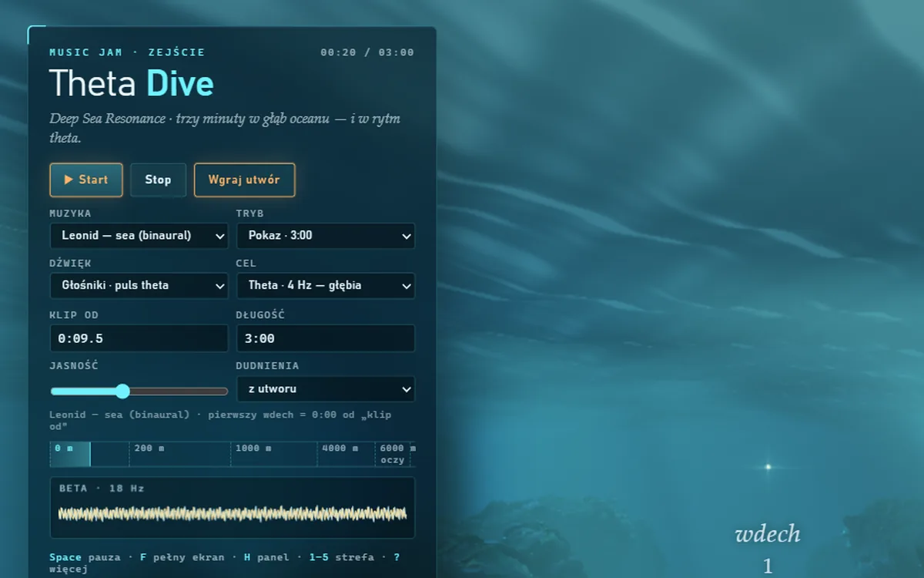Screen dimensions: 924x578
Task: Click the CEL field label
Action: 246,263
